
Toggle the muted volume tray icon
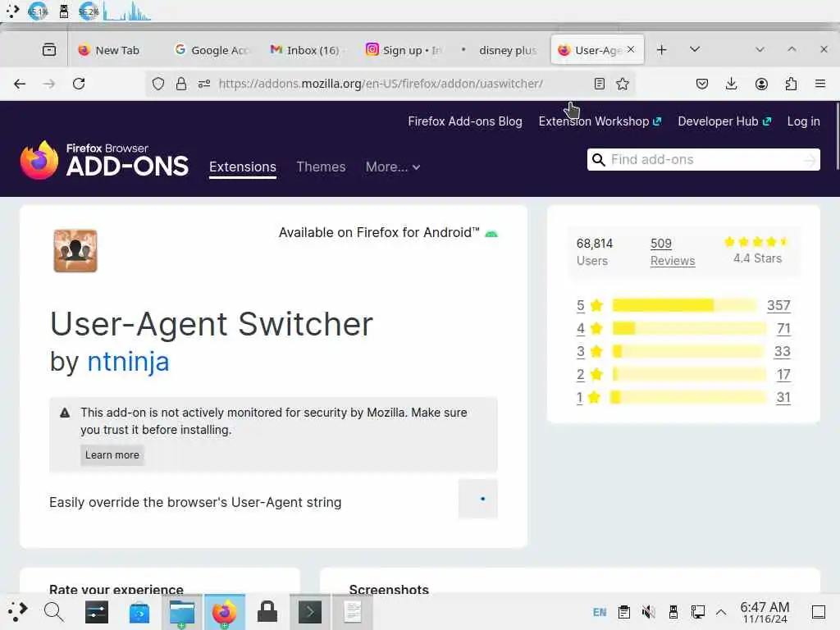coord(649,612)
